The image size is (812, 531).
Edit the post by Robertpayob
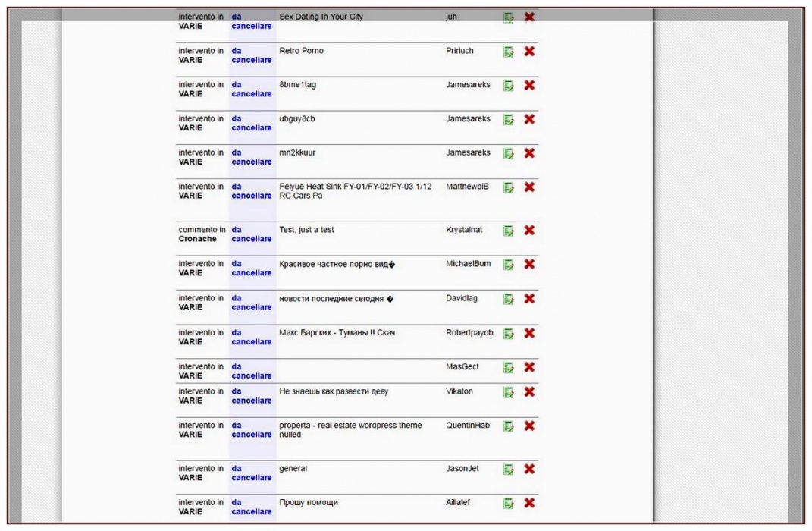coord(509,334)
